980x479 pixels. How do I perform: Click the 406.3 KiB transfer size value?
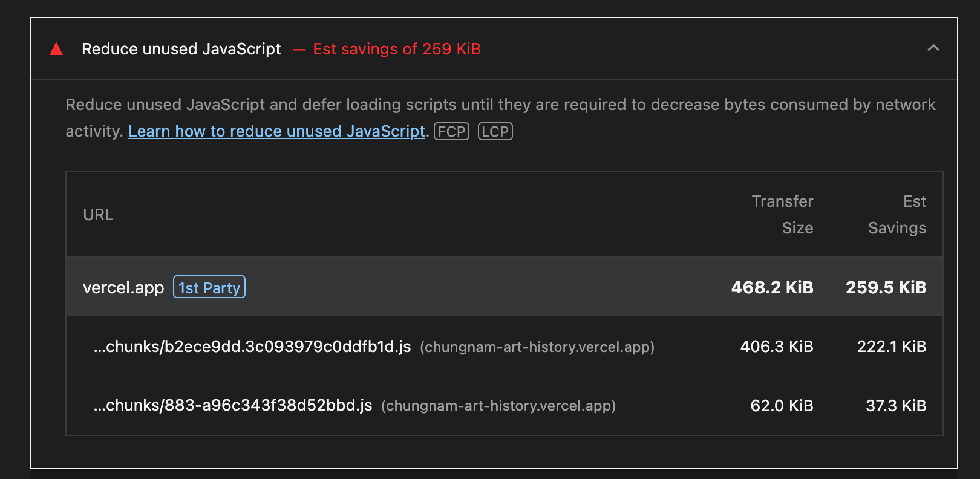click(x=777, y=347)
